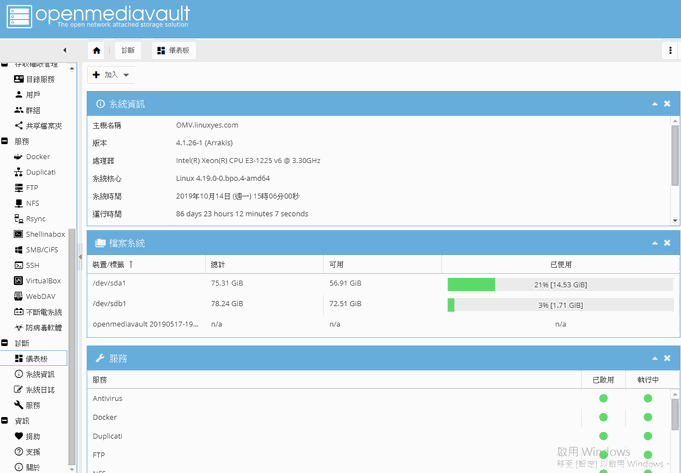This screenshot has width=681, height=473.
Task: Click the /dev/sda1 usage bar
Action: 560,284
